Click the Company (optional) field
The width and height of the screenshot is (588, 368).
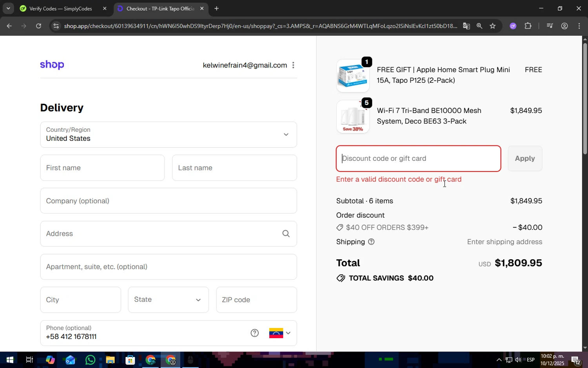pyautogui.click(x=169, y=201)
